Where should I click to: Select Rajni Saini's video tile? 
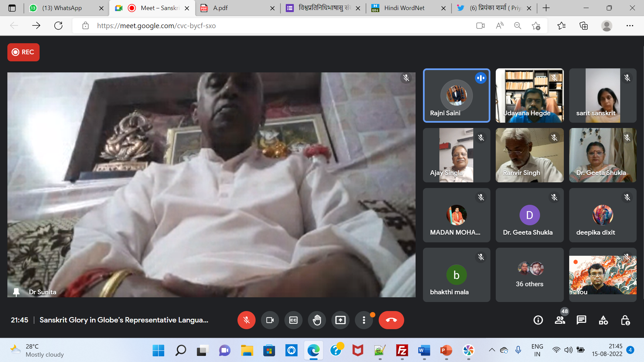[x=456, y=96]
